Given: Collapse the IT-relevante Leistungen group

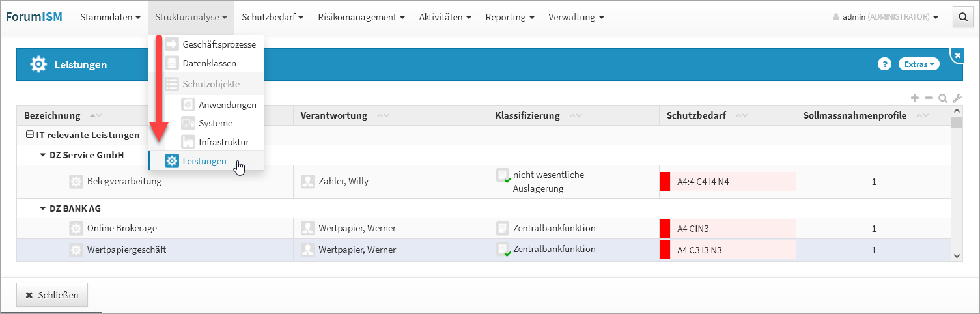Looking at the screenshot, I should pos(29,136).
